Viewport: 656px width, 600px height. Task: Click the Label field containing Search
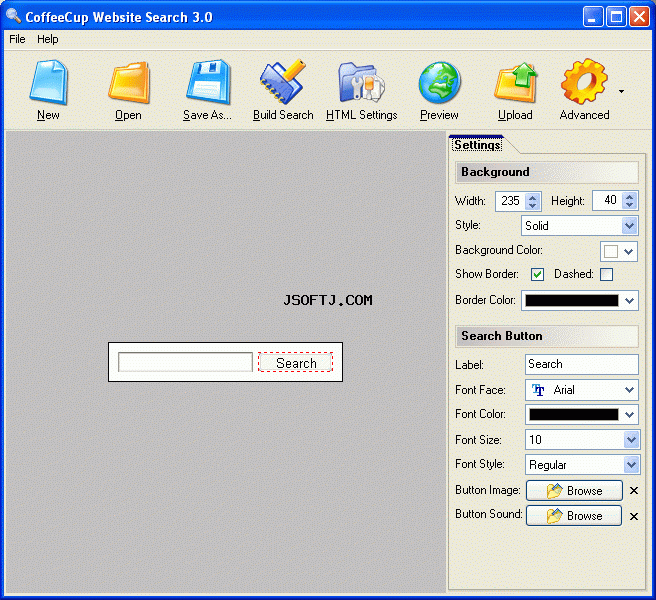pyautogui.click(x=582, y=364)
